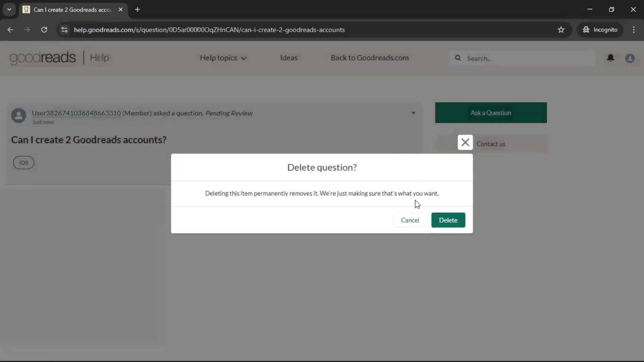Click the question title about Goodreads accounts

[x=89, y=140]
